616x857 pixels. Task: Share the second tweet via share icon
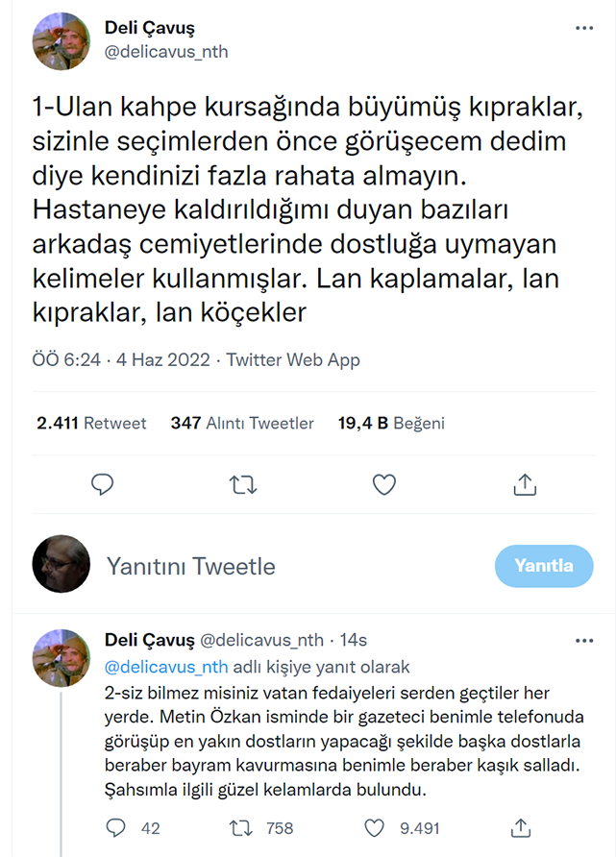520,827
